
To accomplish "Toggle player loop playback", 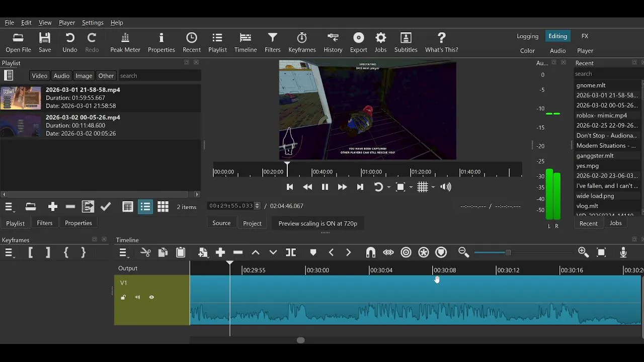I will pyautogui.click(x=378, y=187).
